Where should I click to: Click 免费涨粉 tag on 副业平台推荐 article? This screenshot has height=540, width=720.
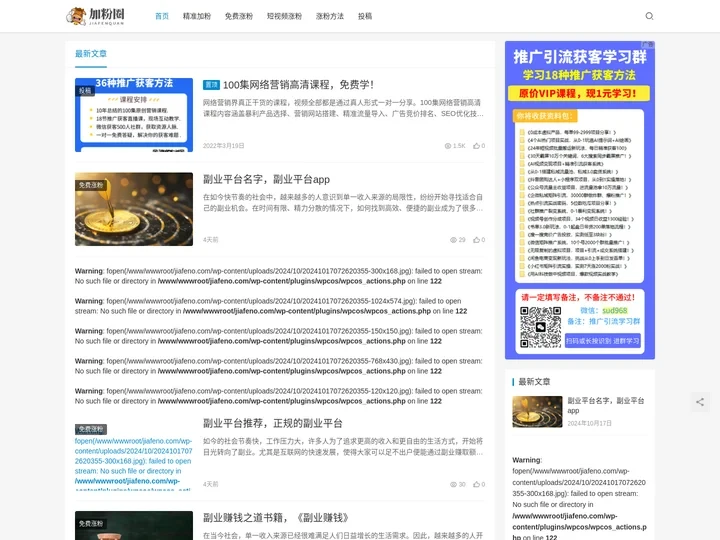91,429
